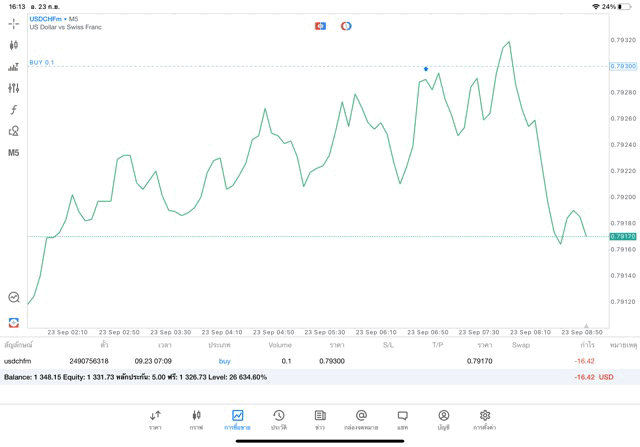640x447 pixels.
Task: Open the ประวัติ history tab
Action: pos(278,419)
